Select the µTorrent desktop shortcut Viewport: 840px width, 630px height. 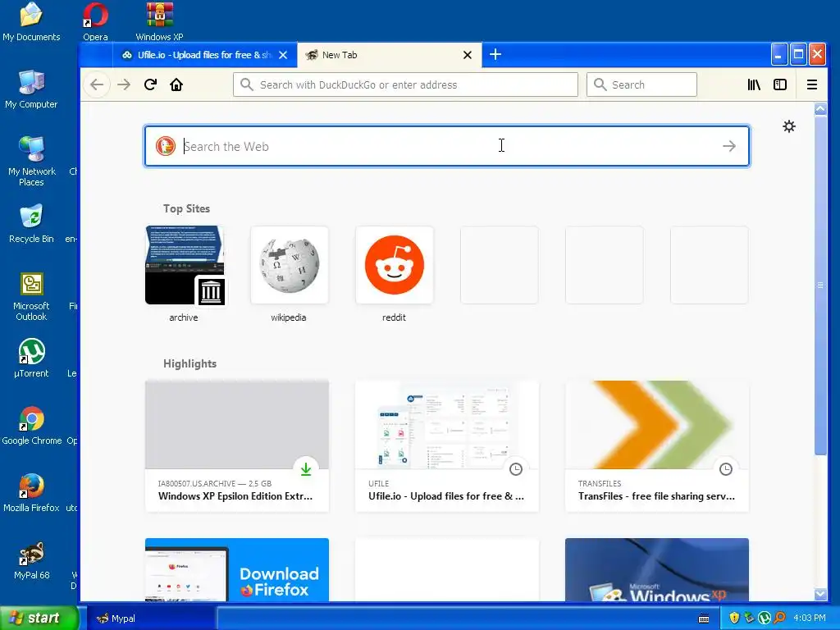[x=31, y=358]
